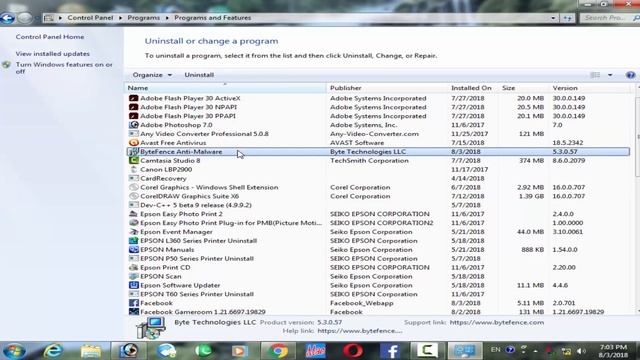Click the Control Panel breadcrumb
Screen dimensions: 640x360
coord(90,18)
